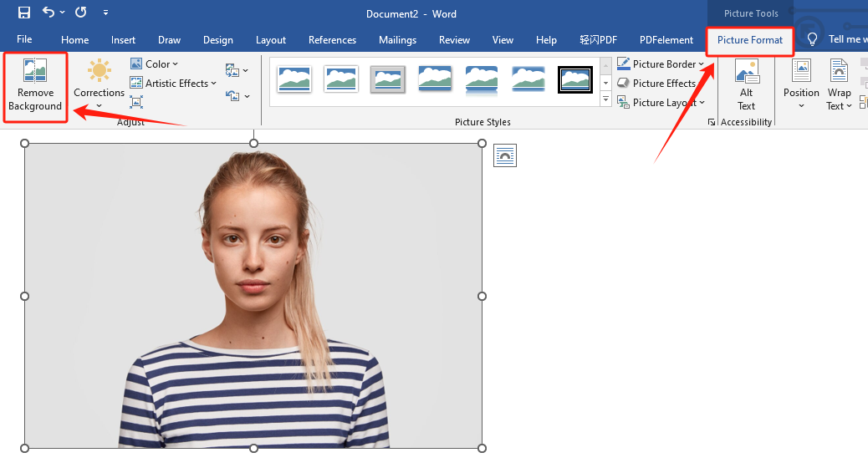This screenshot has width=868, height=473.
Task: Select the top-right picture resize handle
Action: pyautogui.click(x=483, y=143)
